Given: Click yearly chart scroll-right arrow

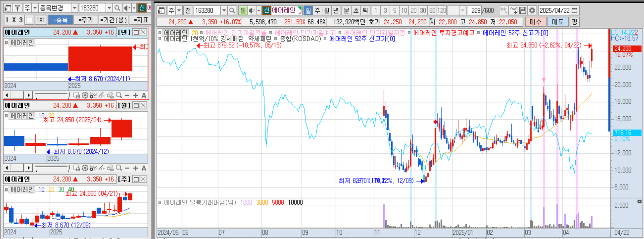Looking at the screenshot, I should (29, 95).
